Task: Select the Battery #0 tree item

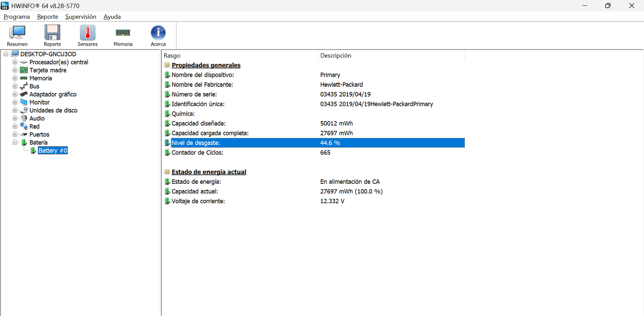Action: click(x=53, y=150)
